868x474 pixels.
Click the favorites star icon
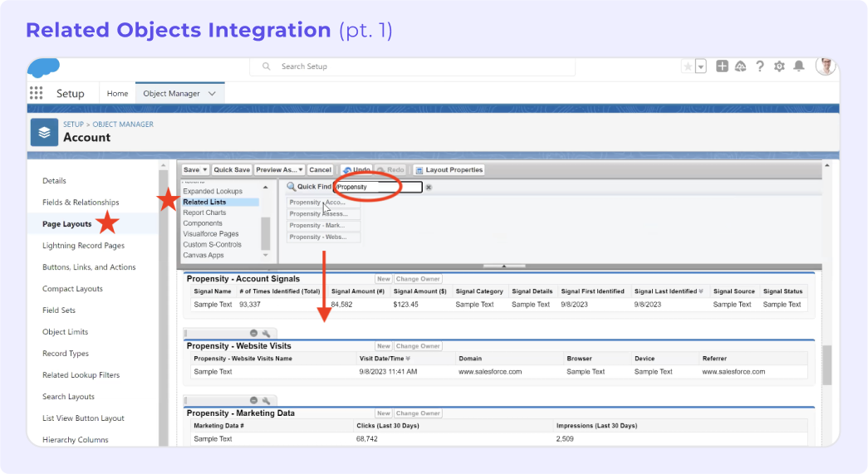click(x=688, y=66)
